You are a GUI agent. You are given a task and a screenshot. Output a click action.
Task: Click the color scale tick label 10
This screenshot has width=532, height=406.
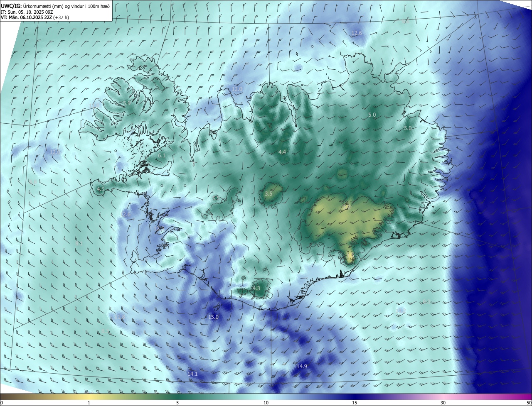point(266,403)
